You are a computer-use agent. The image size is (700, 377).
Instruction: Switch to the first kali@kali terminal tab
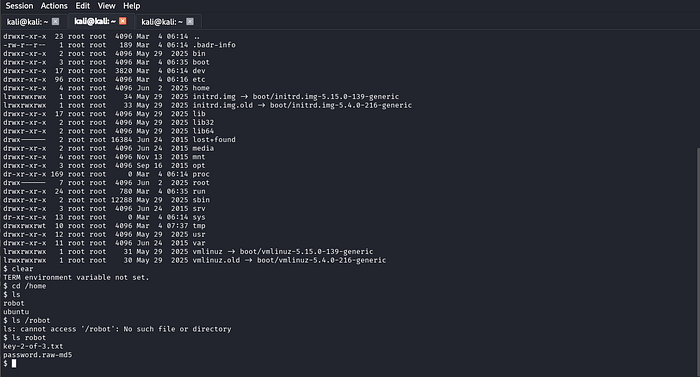[27, 22]
